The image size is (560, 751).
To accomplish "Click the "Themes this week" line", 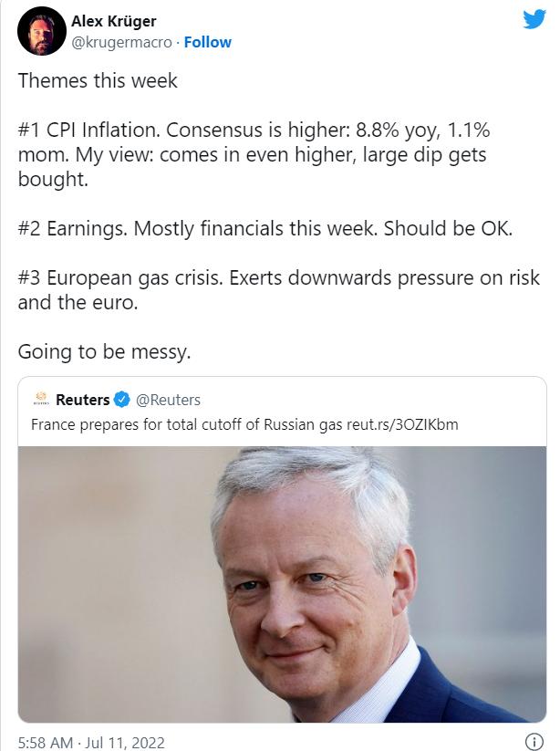I will pyautogui.click(x=98, y=80).
